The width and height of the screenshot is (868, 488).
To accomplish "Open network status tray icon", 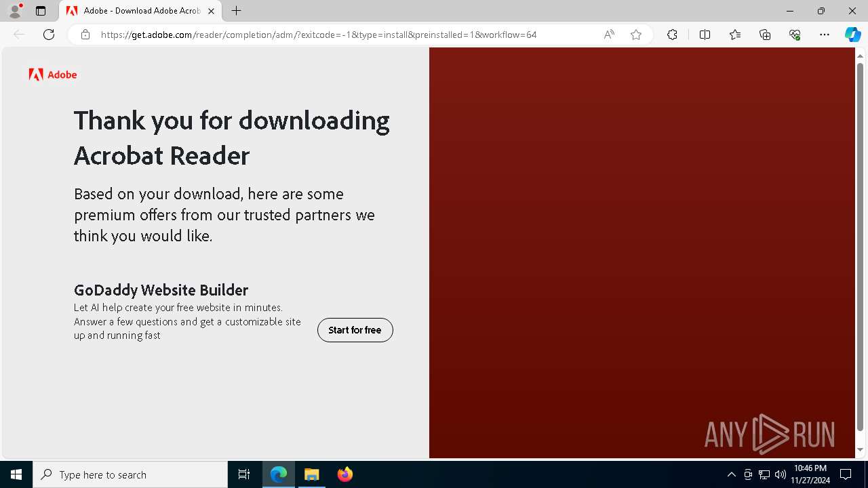I will pyautogui.click(x=764, y=474).
